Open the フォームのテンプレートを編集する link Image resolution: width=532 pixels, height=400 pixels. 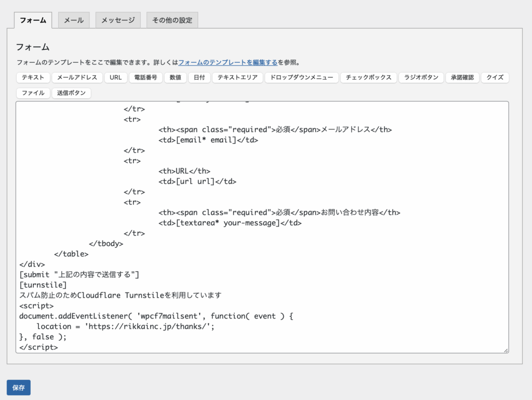tap(228, 62)
